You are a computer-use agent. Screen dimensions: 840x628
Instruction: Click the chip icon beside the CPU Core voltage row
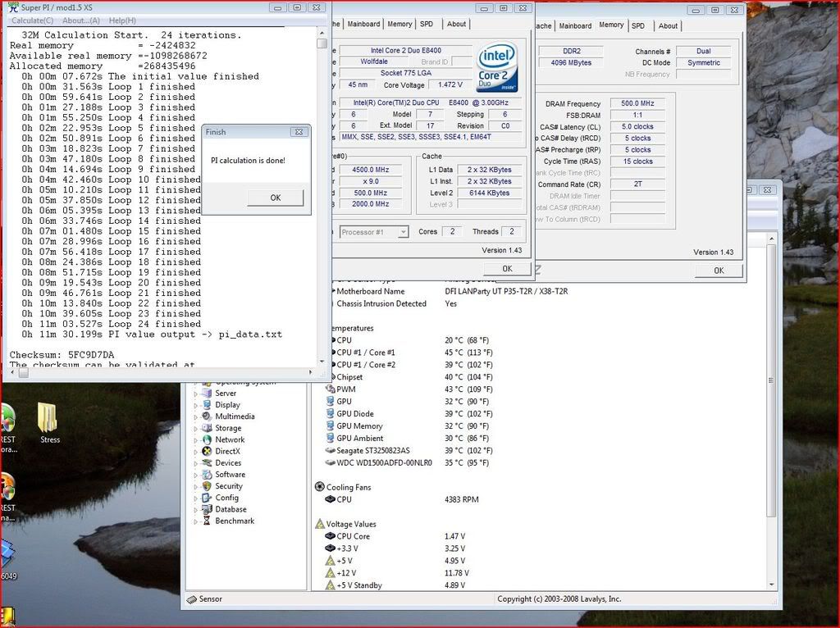330,536
